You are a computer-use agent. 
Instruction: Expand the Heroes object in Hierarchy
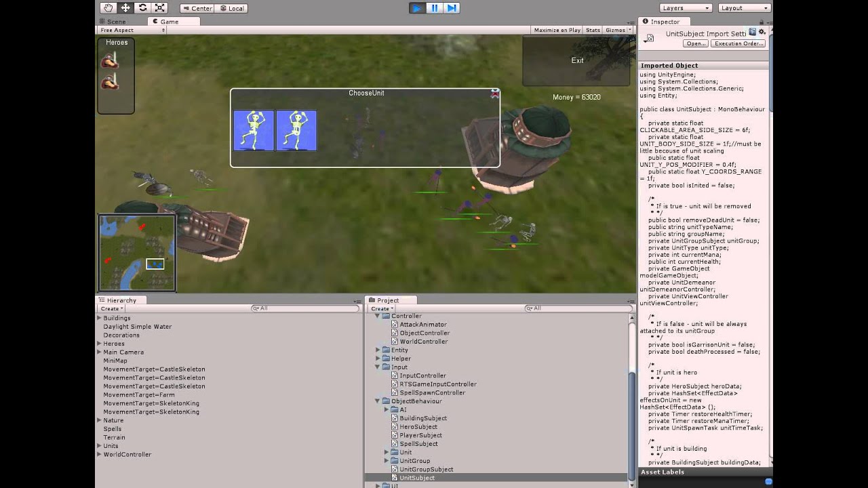coord(99,344)
